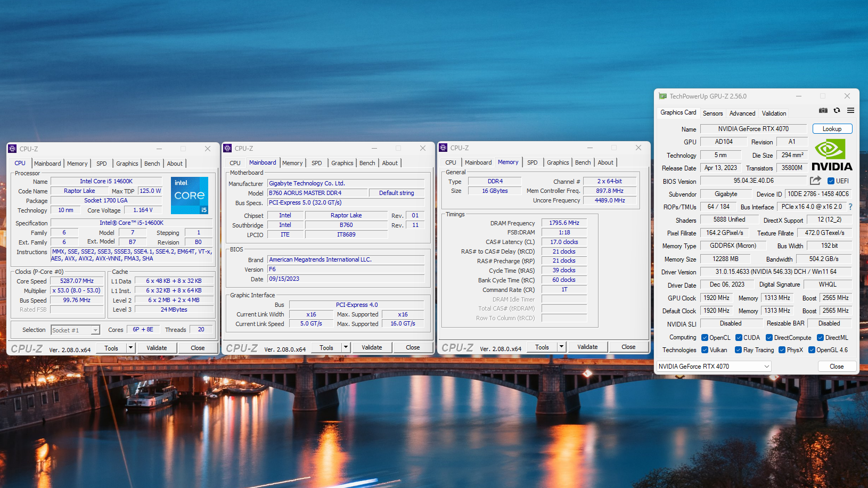This screenshot has width=868, height=488.
Task: Click the BIOS export share icon
Action: [815, 181]
